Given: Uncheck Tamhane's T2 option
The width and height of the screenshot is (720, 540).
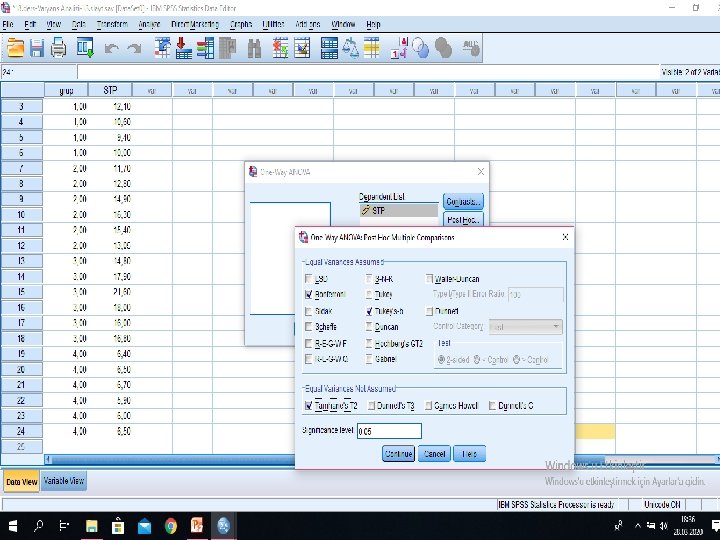Looking at the screenshot, I should [309, 406].
